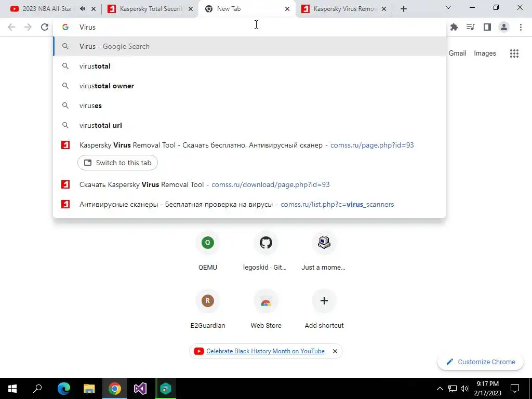Click the browser back arrow
The height and width of the screenshot is (399, 532).
point(11,27)
